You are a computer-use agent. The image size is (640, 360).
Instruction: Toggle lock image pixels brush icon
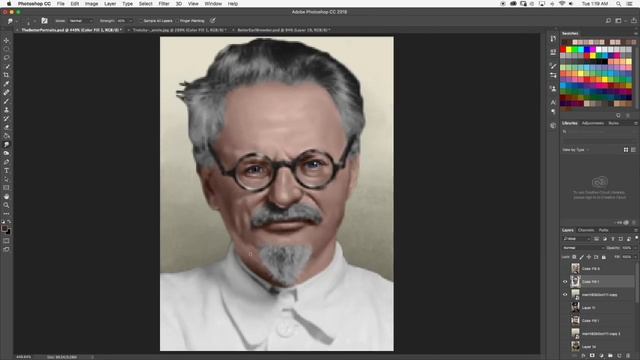[582, 257]
